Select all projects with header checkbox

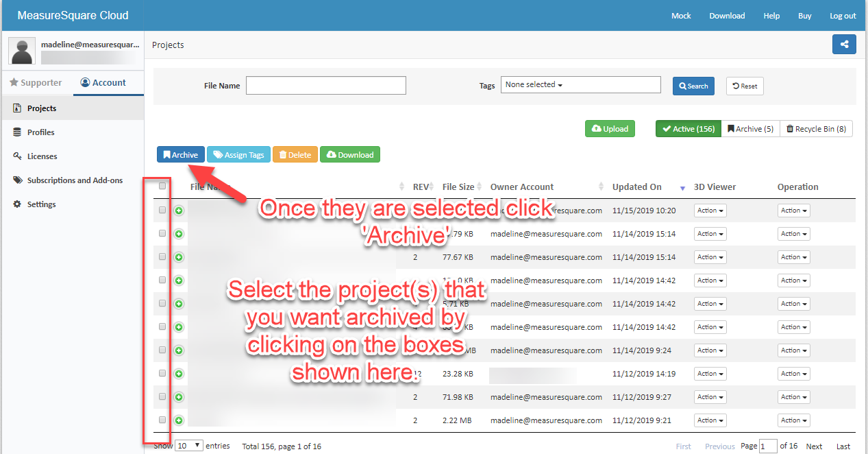(162, 186)
